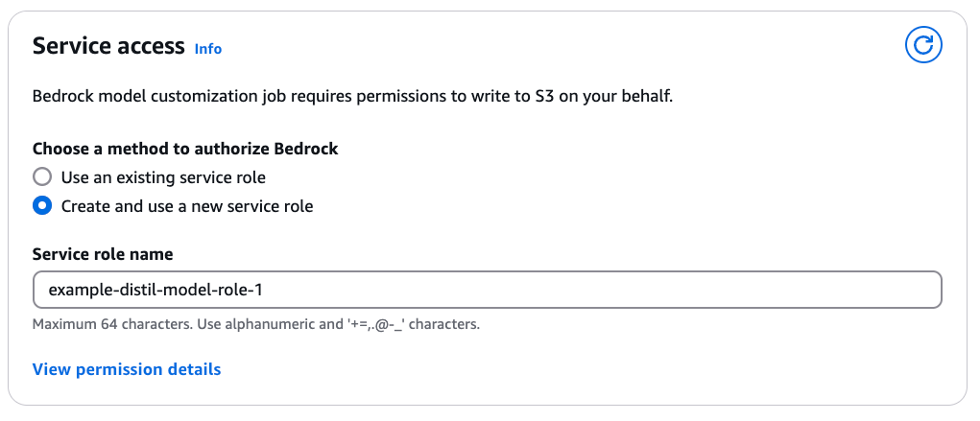Click the word 'Info' next to the heading
This screenshot has height=421, width=980.
pos(207,48)
